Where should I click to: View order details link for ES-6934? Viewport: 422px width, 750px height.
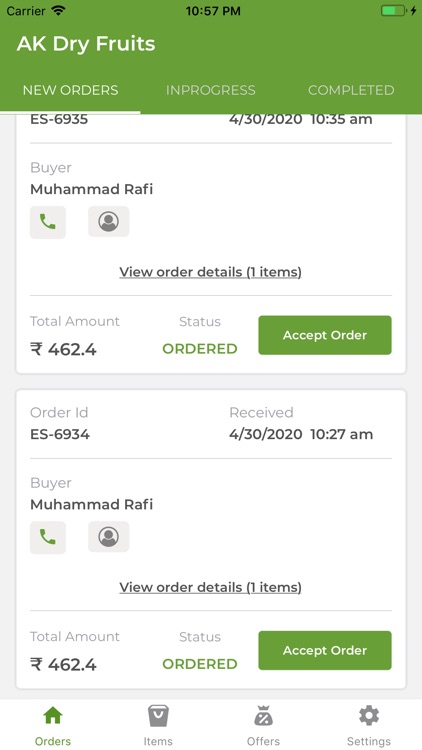pyautogui.click(x=211, y=587)
